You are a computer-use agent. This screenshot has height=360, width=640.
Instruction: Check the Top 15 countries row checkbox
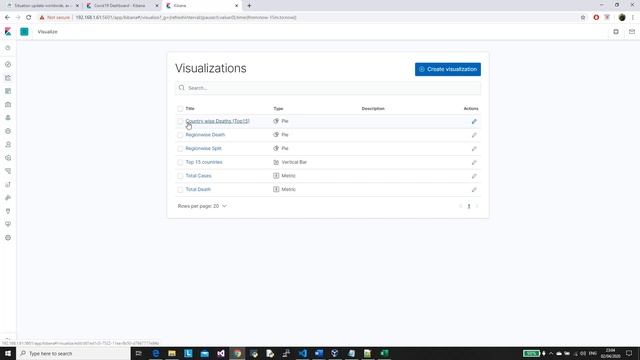[x=180, y=162]
